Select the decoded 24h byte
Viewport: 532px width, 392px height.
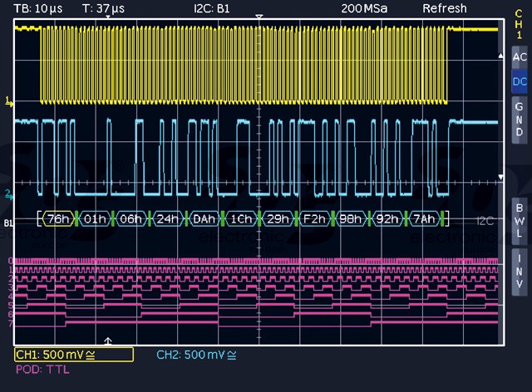click(x=168, y=219)
